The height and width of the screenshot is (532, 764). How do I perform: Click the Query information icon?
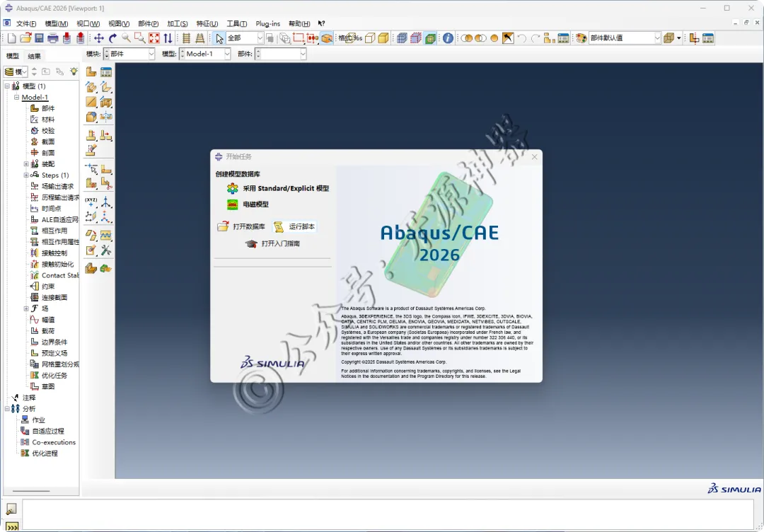point(448,38)
